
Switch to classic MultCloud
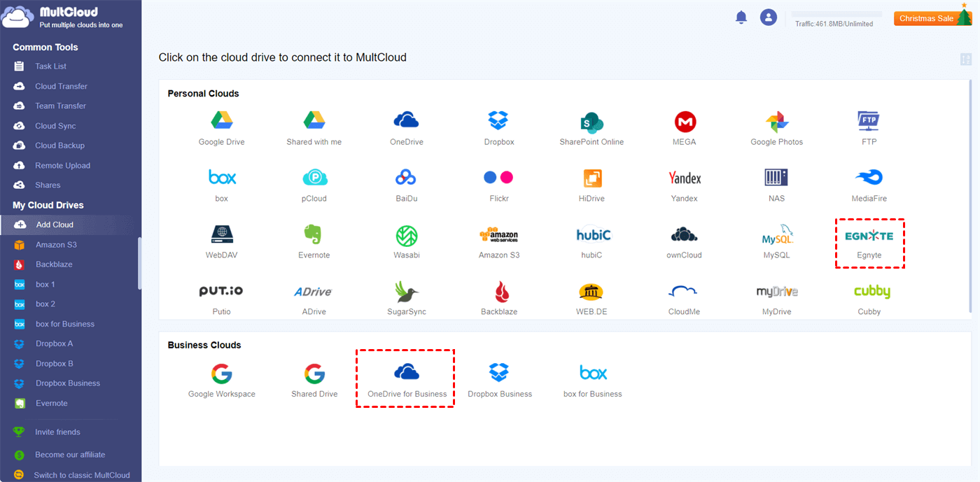point(82,475)
